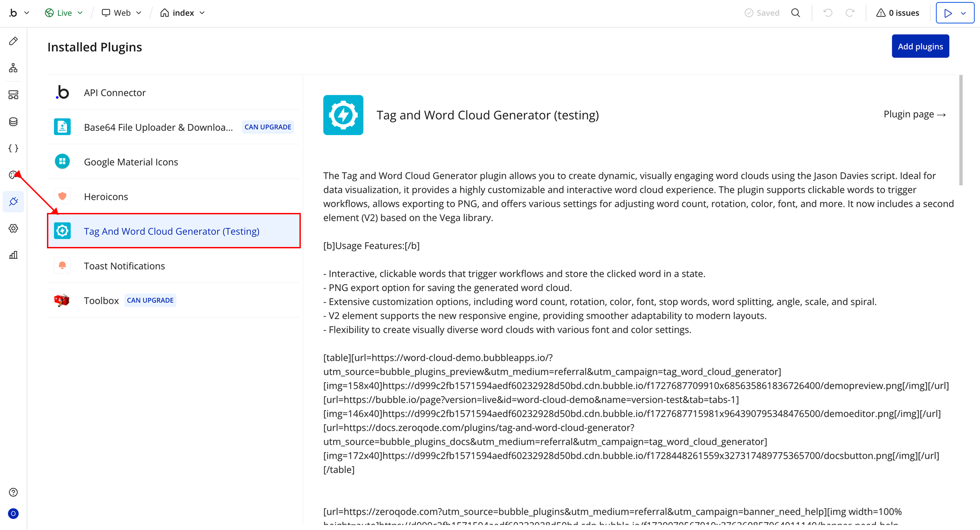Open the backend workflows braces icon

pyautogui.click(x=13, y=148)
